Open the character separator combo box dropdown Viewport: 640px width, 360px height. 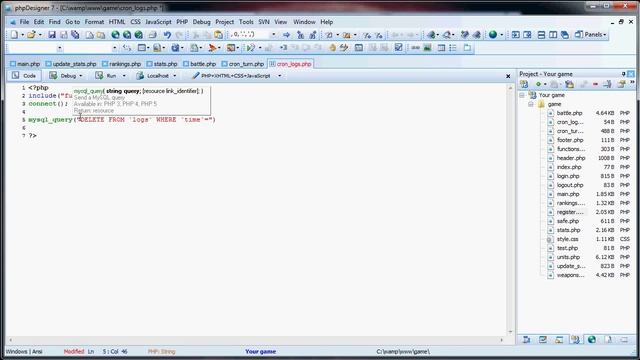tap(273, 35)
